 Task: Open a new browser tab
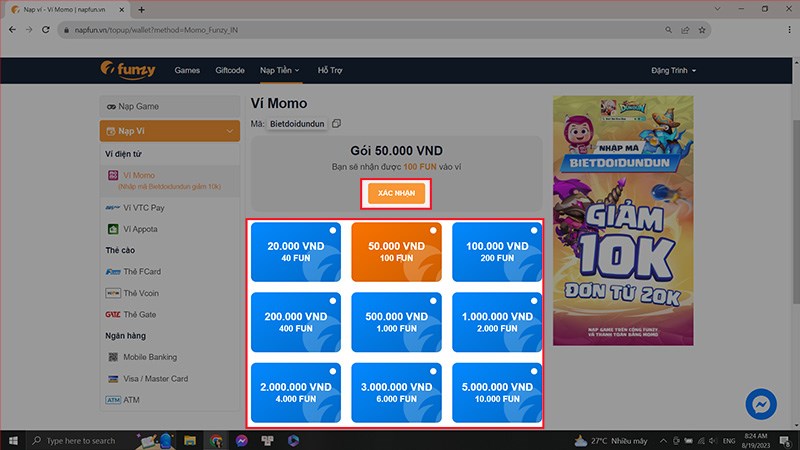click(141, 10)
